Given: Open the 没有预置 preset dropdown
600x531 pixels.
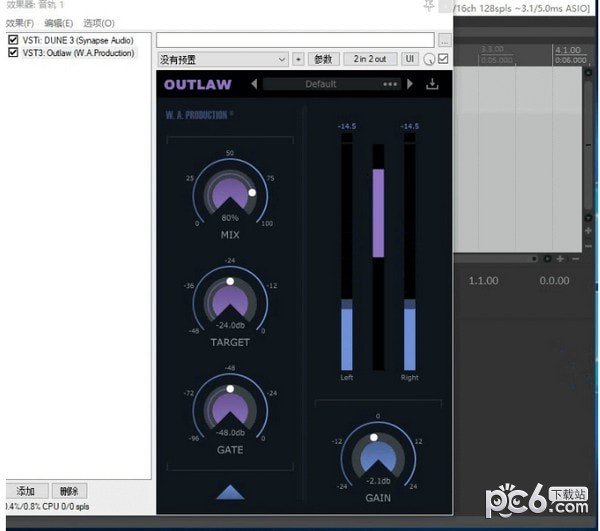Looking at the screenshot, I should point(223,60).
